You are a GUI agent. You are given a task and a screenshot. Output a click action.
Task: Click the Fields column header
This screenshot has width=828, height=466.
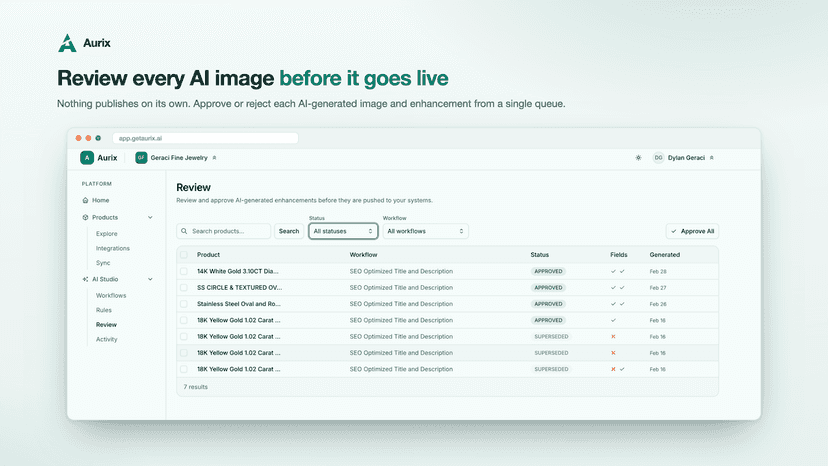click(x=619, y=255)
